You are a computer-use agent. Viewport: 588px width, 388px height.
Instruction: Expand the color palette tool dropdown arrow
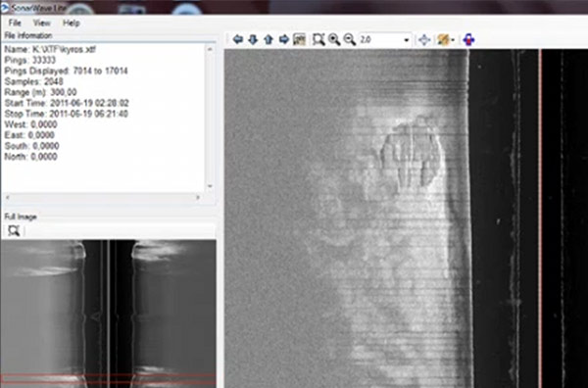pyautogui.click(x=453, y=40)
